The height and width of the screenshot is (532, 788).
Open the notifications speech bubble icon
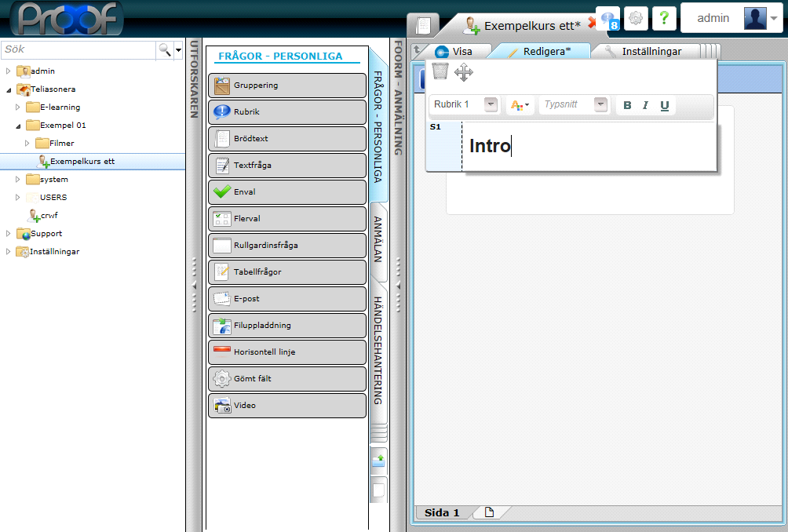pos(608,18)
